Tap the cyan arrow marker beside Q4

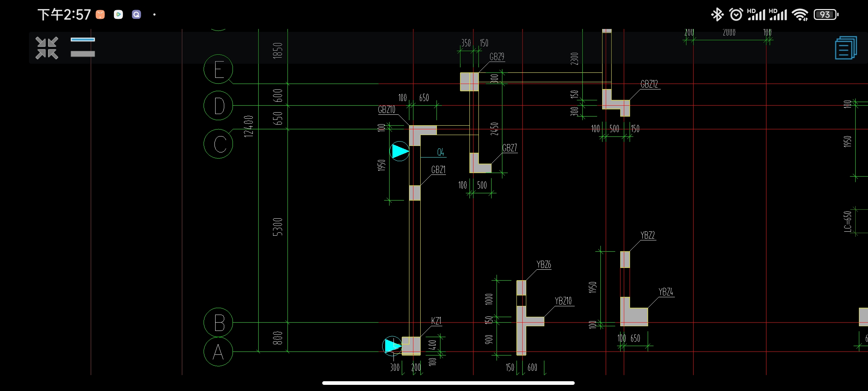[400, 151]
